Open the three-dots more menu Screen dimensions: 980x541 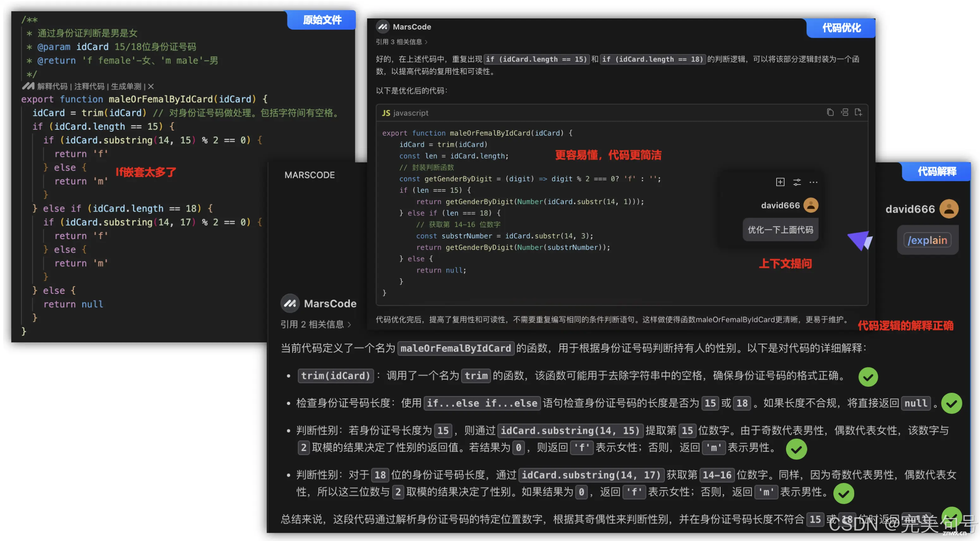click(x=814, y=182)
